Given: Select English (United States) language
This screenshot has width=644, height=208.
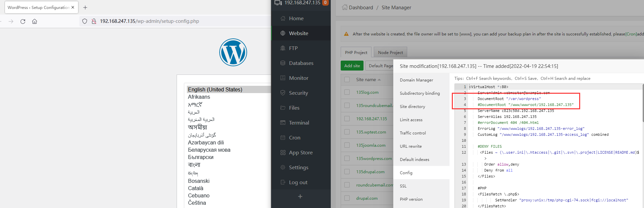Looking at the screenshot, I should 215,89.
